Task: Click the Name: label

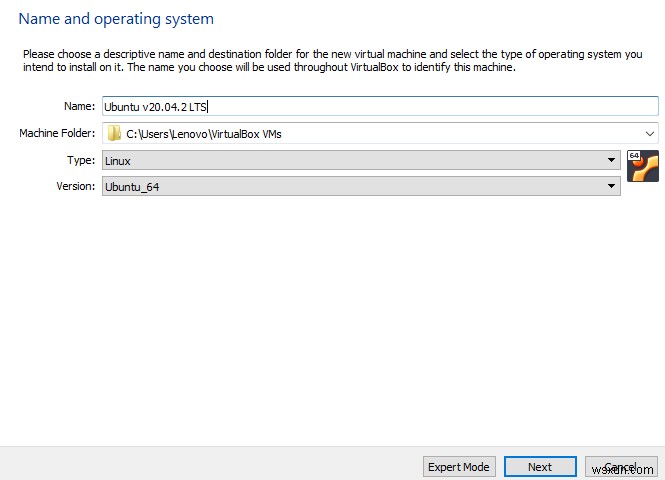Action: pos(79,106)
